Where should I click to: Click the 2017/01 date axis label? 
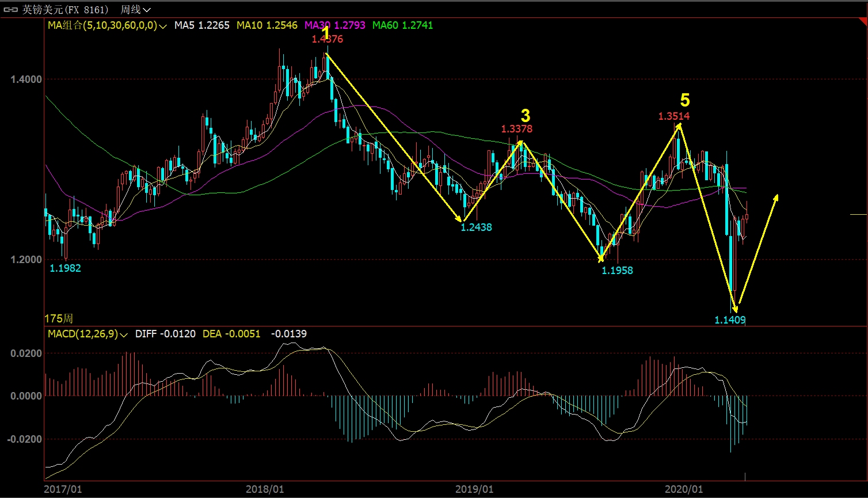click(x=63, y=489)
